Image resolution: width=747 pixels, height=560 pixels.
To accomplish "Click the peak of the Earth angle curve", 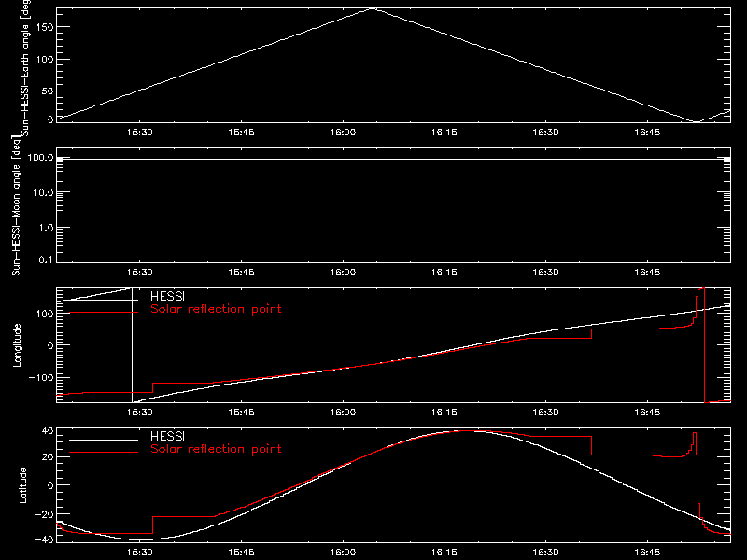I will click(x=373, y=8).
